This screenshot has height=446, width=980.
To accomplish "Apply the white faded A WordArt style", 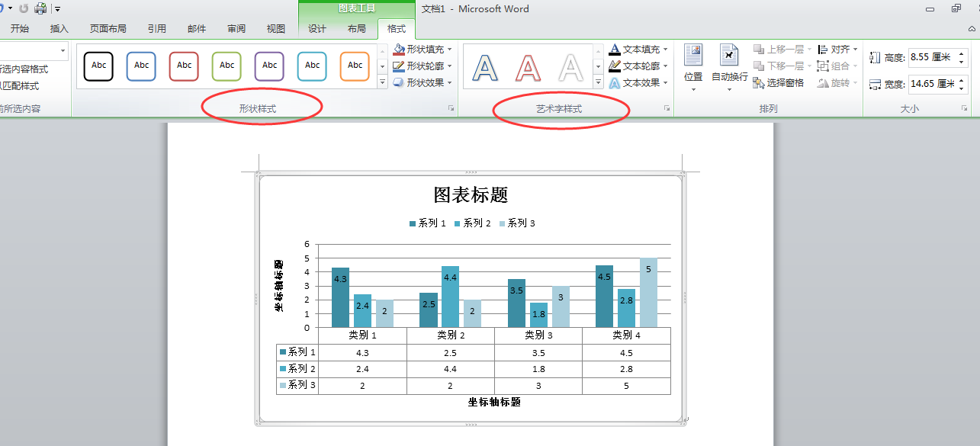I will pyautogui.click(x=570, y=67).
